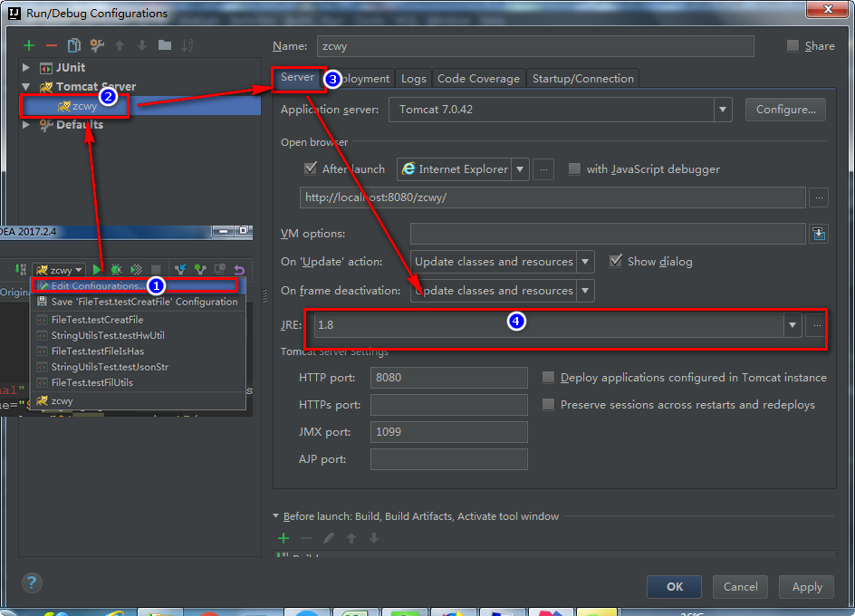
Task: Enable the with JavaScript debugger checkbox
Action: (x=573, y=169)
